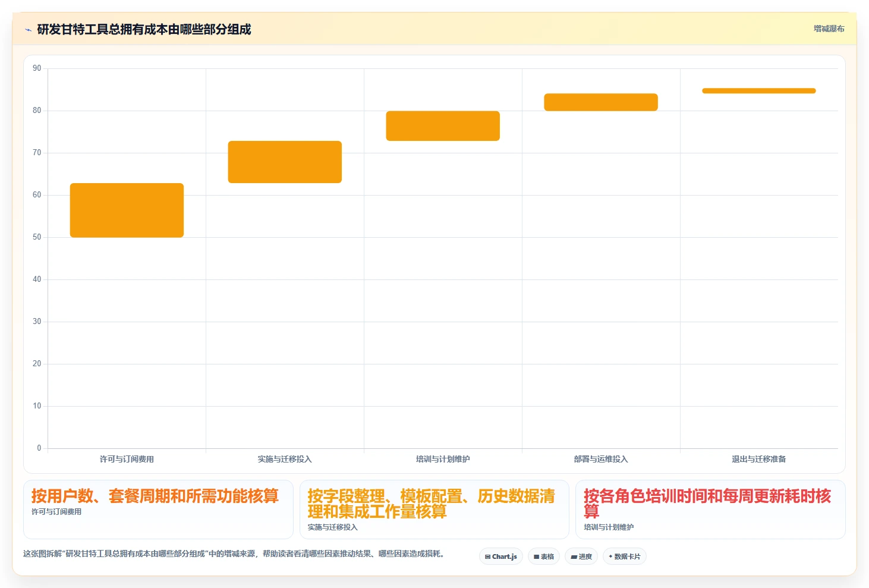Click the y-axis value 0

click(39, 448)
